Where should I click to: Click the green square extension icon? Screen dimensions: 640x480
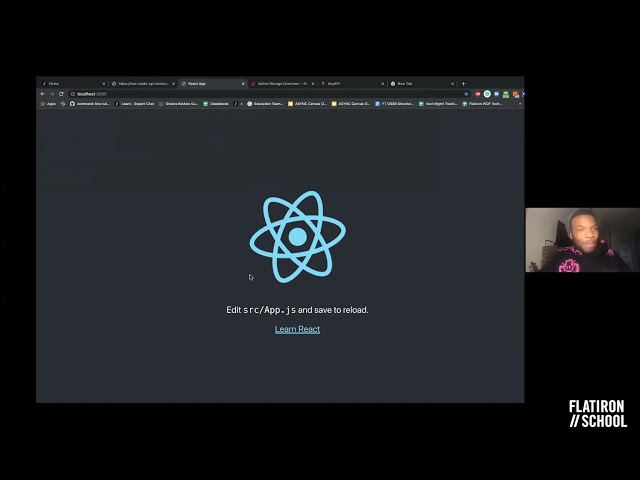(x=506, y=94)
